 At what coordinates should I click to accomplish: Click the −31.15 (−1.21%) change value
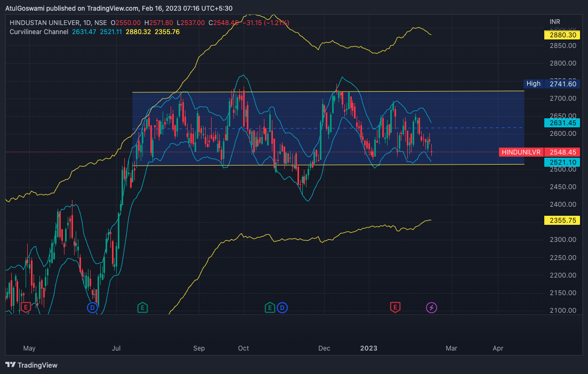(x=265, y=23)
